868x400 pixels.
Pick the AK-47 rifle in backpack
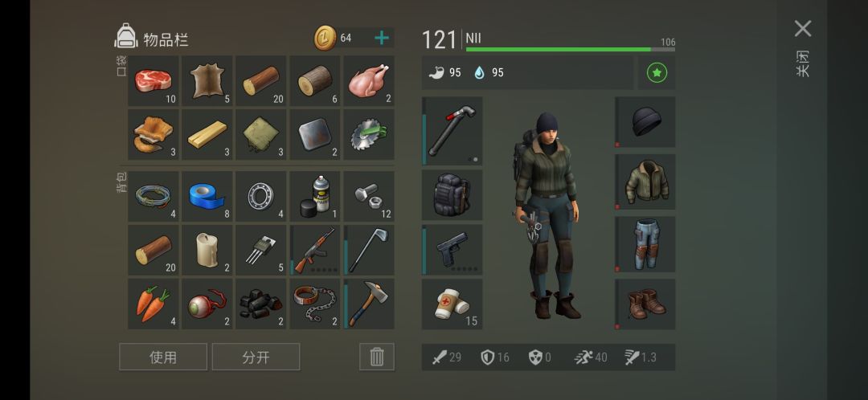[x=315, y=250]
